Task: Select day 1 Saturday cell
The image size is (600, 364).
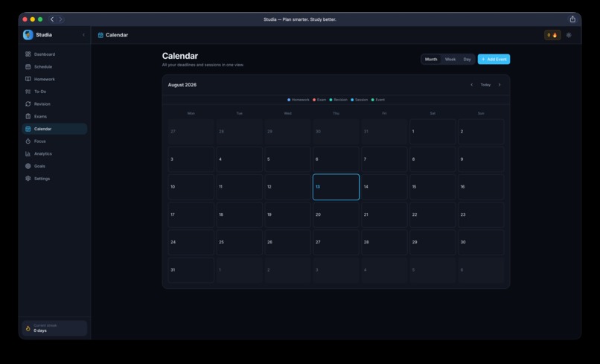Action: point(433,132)
